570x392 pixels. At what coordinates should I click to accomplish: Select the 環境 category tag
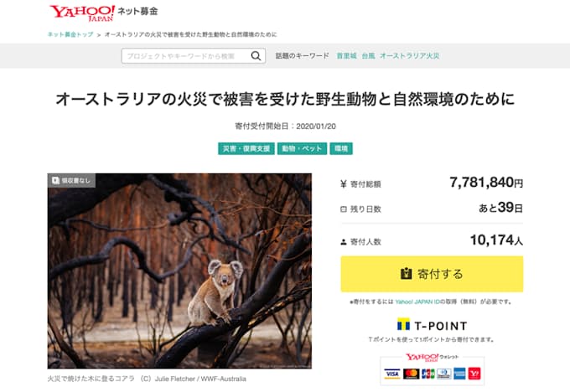coord(341,148)
